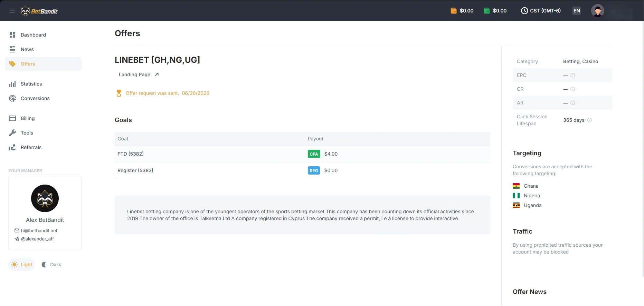Click the 365 days lifespan value
This screenshot has width=644, height=306.
click(x=574, y=120)
